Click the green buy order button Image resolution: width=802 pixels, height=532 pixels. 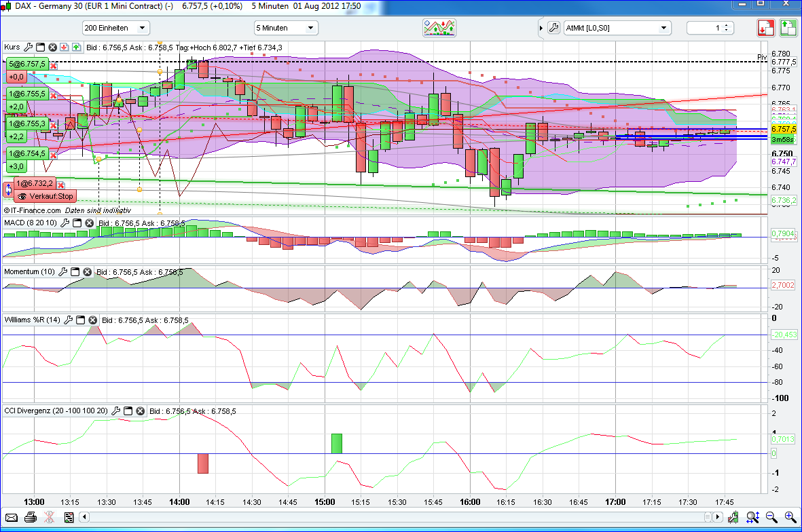pos(788,28)
